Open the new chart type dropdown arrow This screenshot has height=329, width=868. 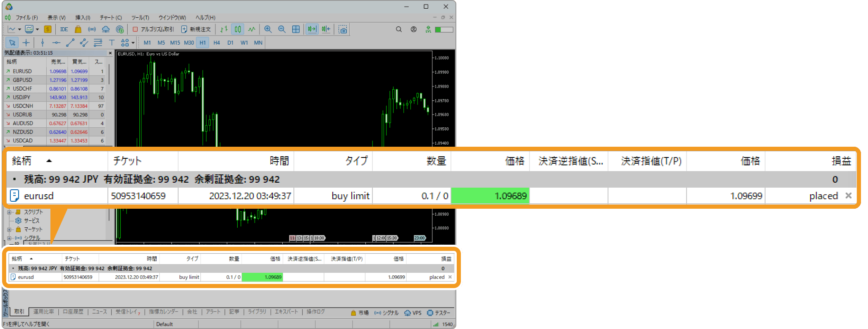click(19, 29)
